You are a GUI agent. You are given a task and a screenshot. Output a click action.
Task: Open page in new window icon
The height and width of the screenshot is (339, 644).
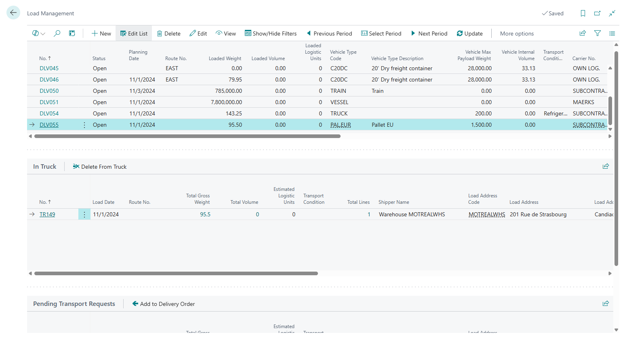597,13
